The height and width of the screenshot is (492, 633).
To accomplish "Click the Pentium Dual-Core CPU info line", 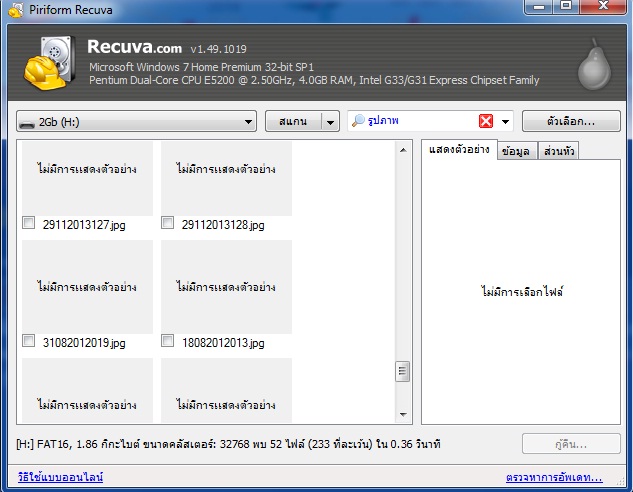I will click(314, 80).
